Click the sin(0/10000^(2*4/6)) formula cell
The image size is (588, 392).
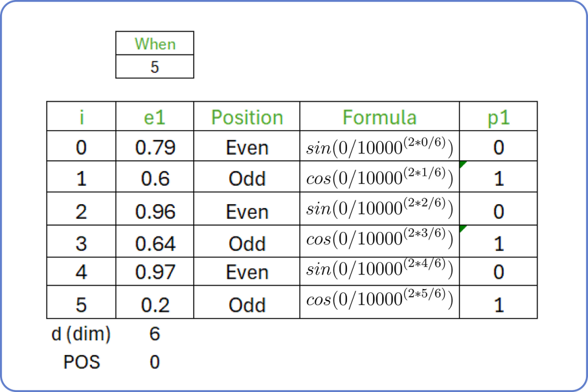pos(379,271)
